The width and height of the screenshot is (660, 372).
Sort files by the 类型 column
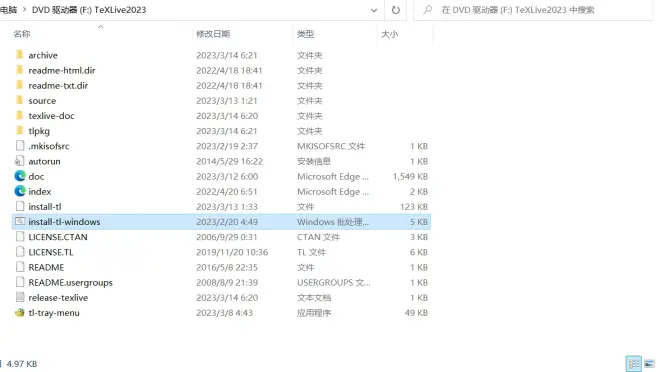306,34
